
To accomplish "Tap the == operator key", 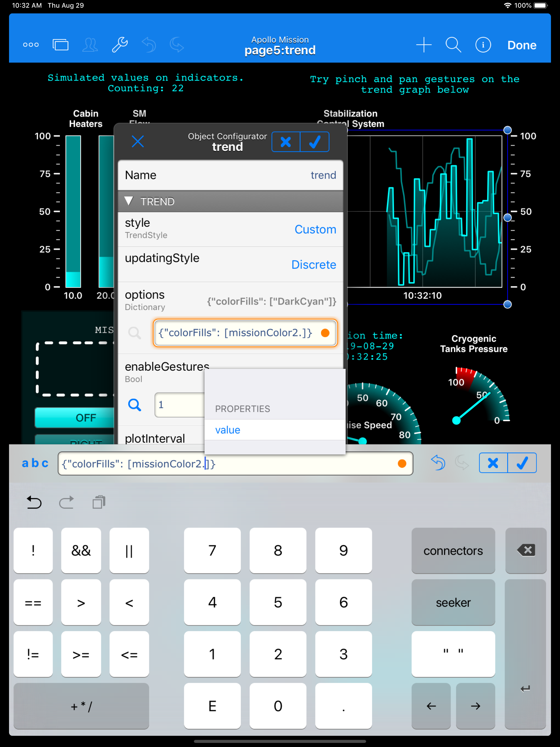I will pyautogui.click(x=33, y=603).
